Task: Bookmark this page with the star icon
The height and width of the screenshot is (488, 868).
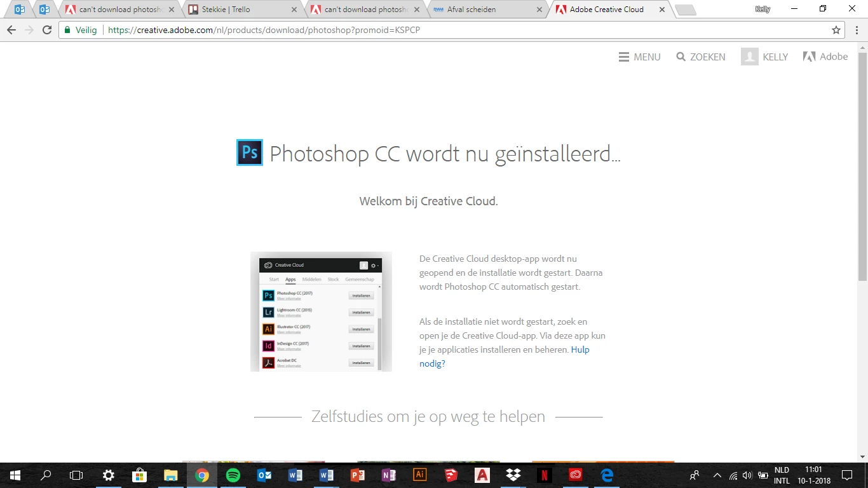Action: [x=836, y=30]
